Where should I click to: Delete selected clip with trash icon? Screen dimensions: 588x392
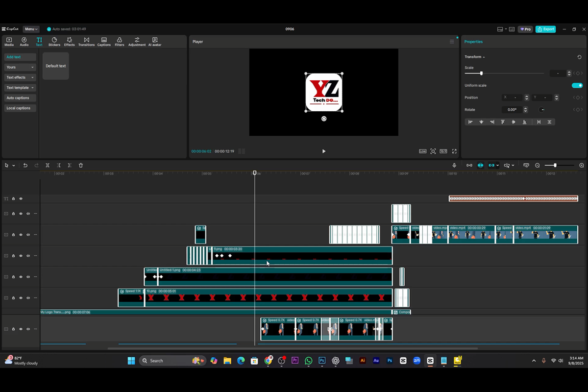81,166
